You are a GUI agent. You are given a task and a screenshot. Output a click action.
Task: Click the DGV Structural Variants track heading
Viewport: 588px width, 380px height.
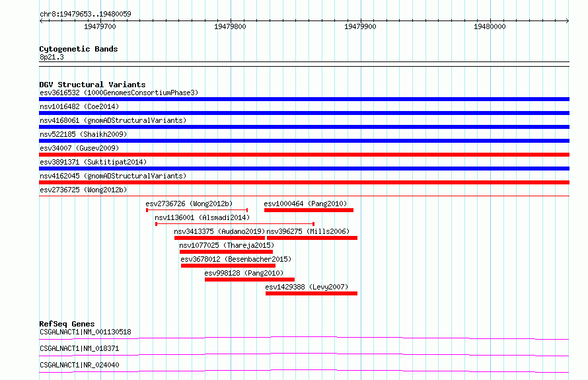(x=92, y=85)
